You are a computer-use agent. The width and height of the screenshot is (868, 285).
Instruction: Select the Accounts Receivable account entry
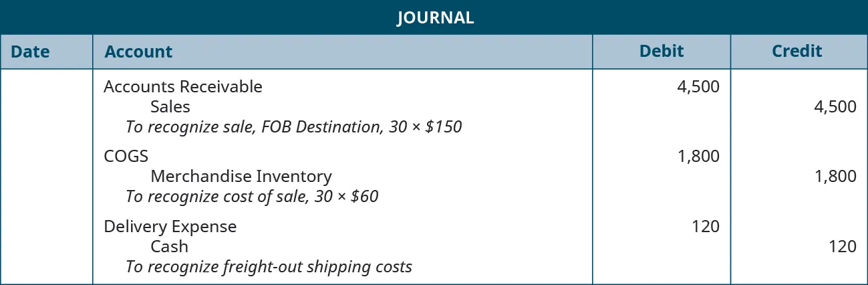click(x=183, y=86)
